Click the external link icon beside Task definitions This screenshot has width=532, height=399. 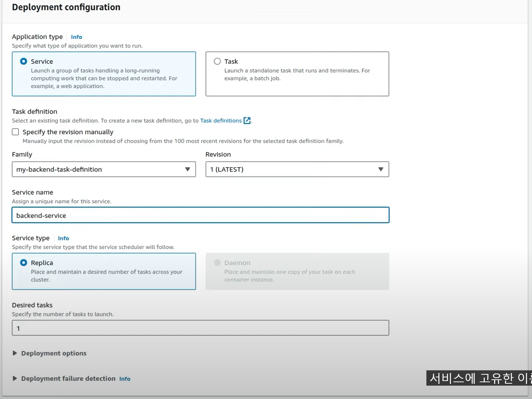(x=247, y=121)
